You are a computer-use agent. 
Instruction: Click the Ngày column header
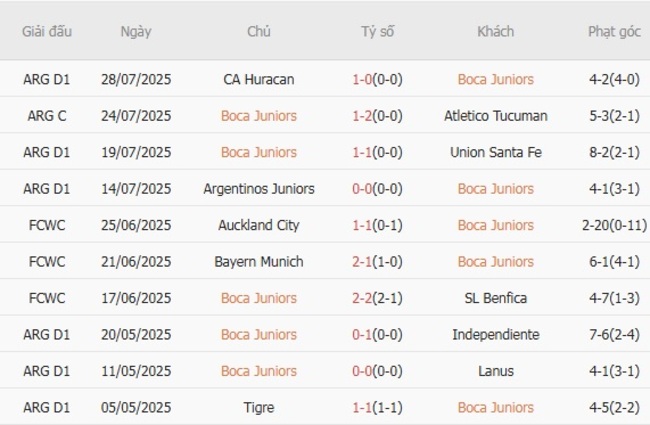coord(136,31)
